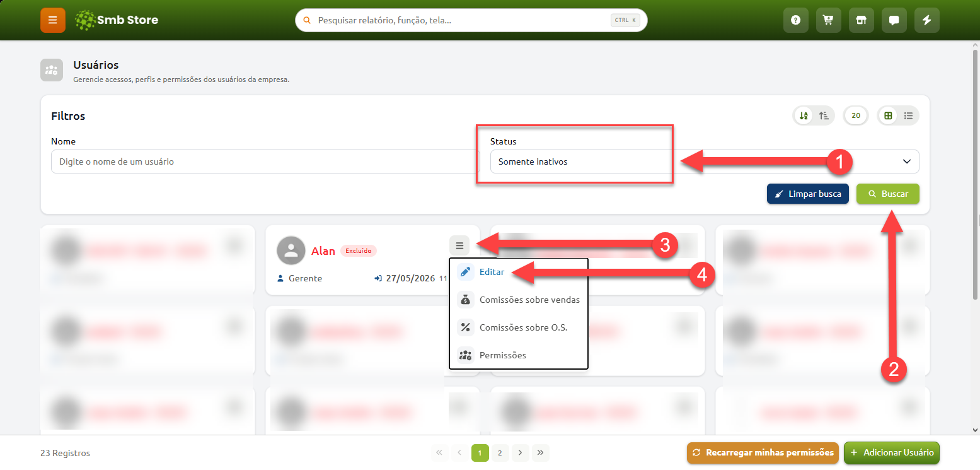Switch to list view layout
This screenshot has width=980, height=470.
pos(908,115)
